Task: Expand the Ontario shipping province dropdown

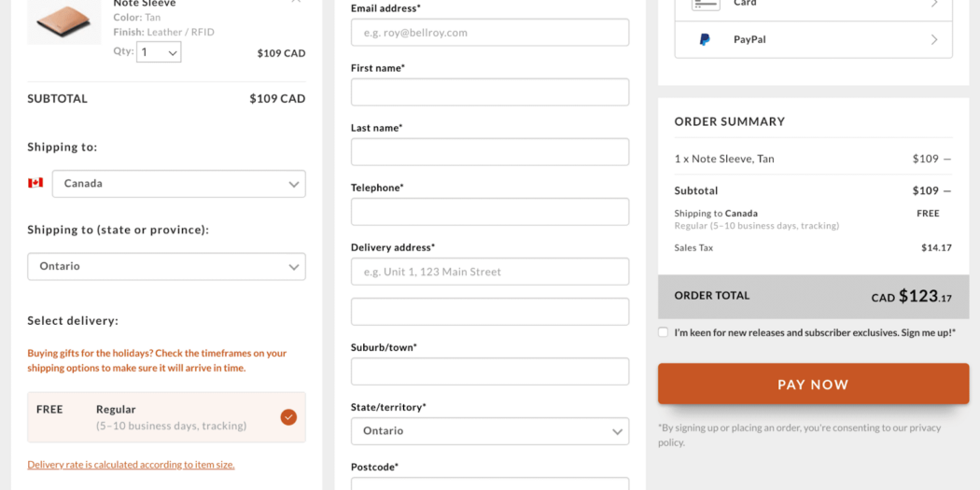Action: pos(166,267)
